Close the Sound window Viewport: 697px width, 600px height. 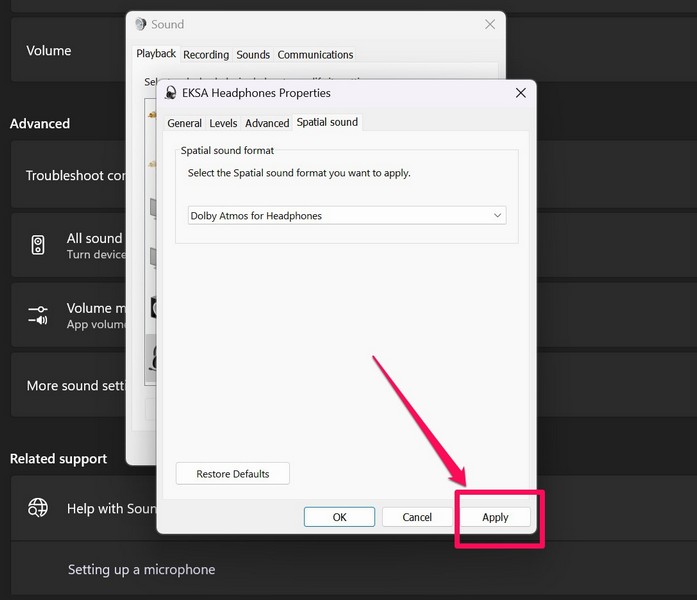pos(489,24)
